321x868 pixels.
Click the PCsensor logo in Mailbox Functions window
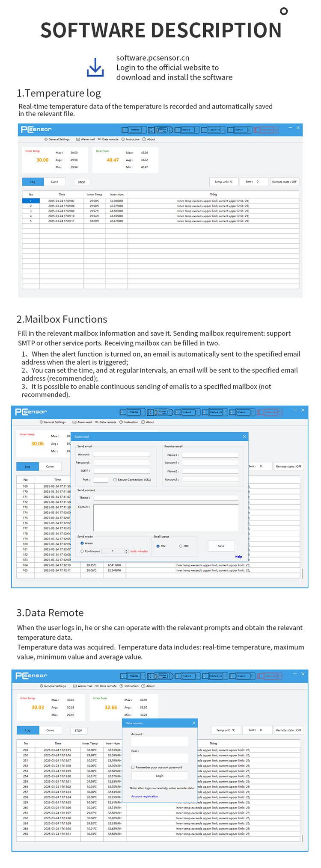pyautogui.click(x=31, y=412)
